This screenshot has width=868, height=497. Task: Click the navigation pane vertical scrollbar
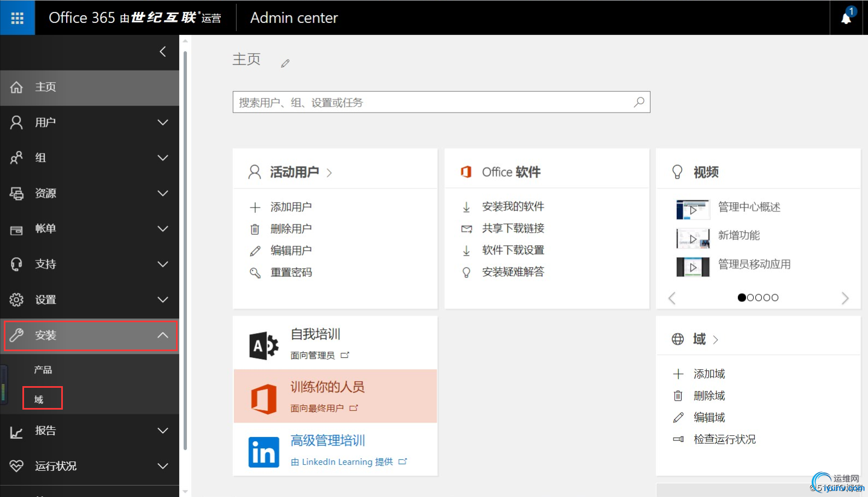[185, 251]
